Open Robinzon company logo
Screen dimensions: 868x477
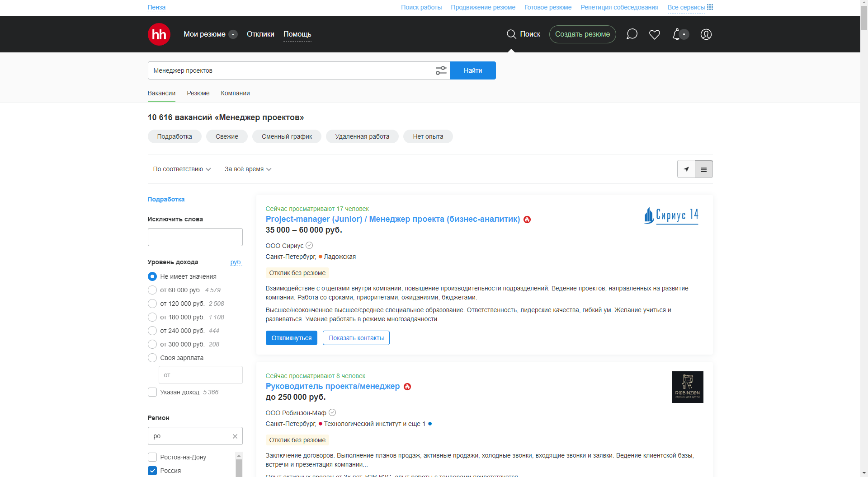pos(687,387)
